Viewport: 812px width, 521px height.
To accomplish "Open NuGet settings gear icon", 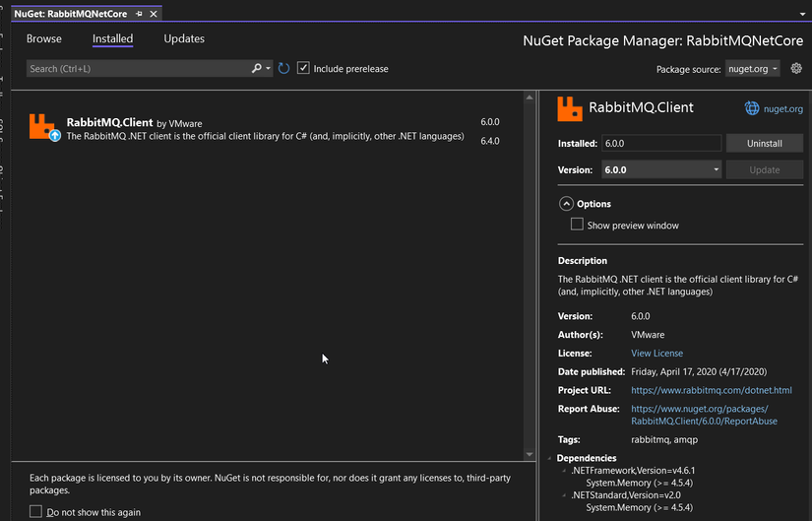I will [796, 69].
